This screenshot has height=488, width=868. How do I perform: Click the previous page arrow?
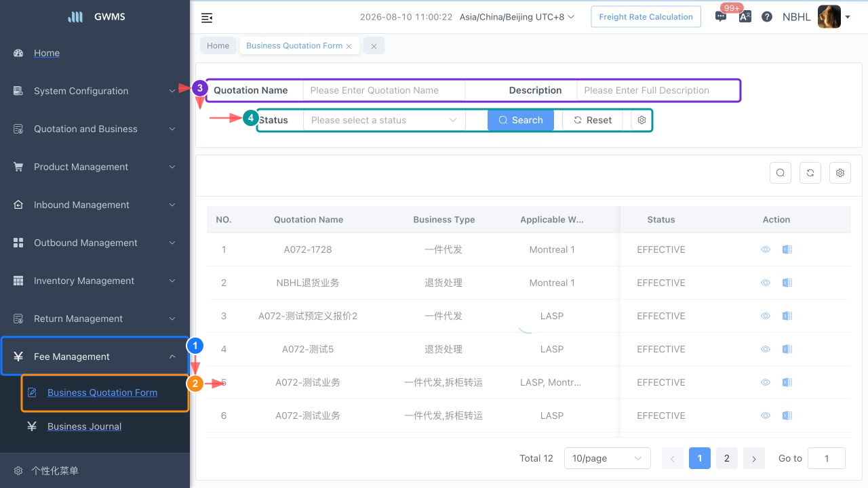point(673,458)
